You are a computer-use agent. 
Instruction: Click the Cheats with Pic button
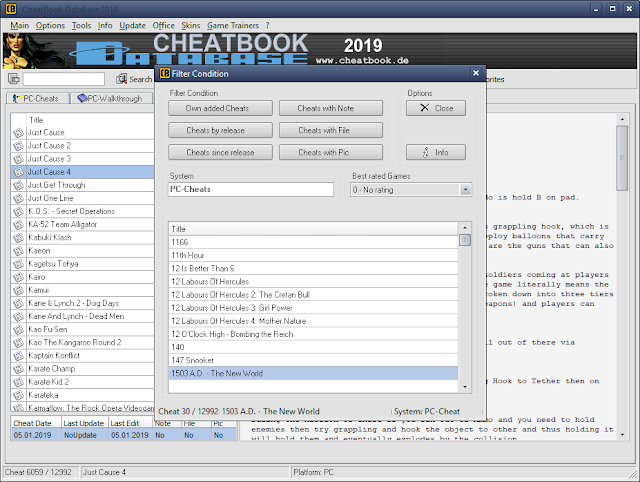(331, 152)
